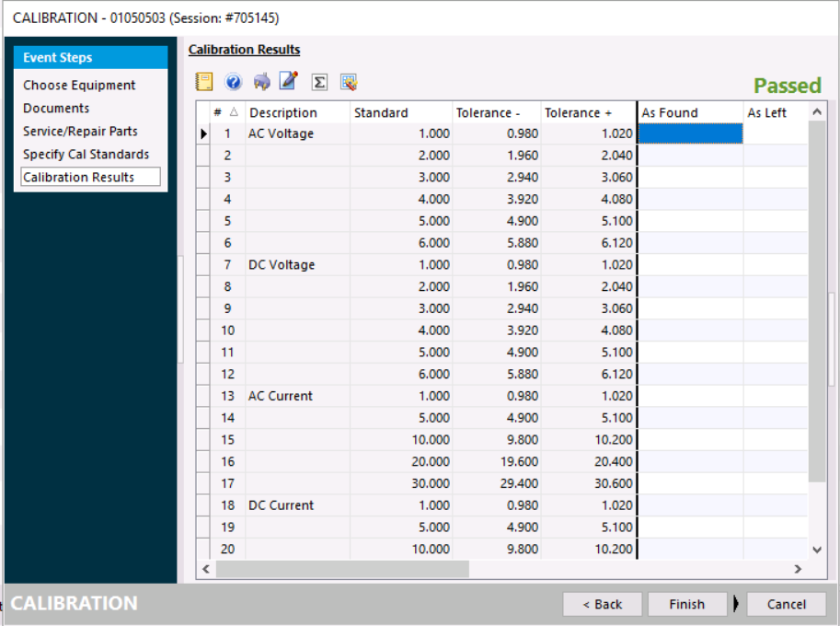
Task: Click the Back button
Action: pyautogui.click(x=603, y=604)
